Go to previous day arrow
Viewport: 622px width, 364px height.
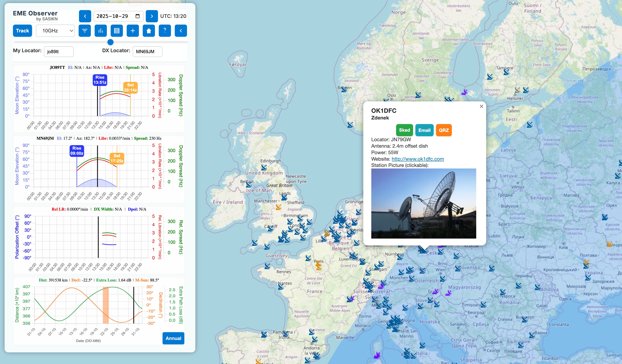pos(85,16)
